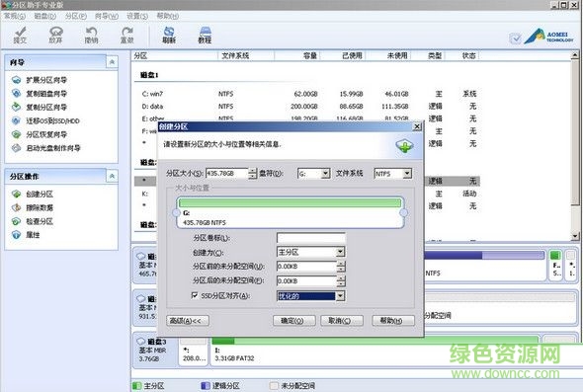Close the 创建分区 dialog

click(x=417, y=126)
